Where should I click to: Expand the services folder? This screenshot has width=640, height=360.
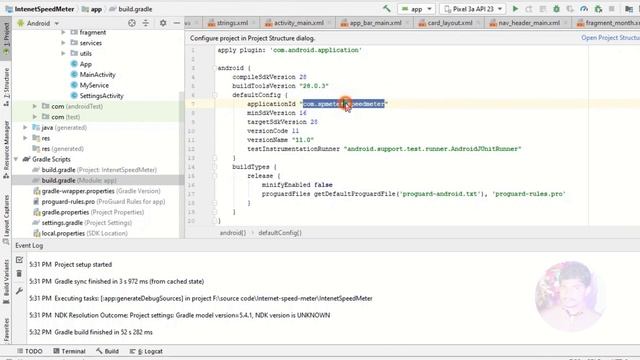[63, 42]
